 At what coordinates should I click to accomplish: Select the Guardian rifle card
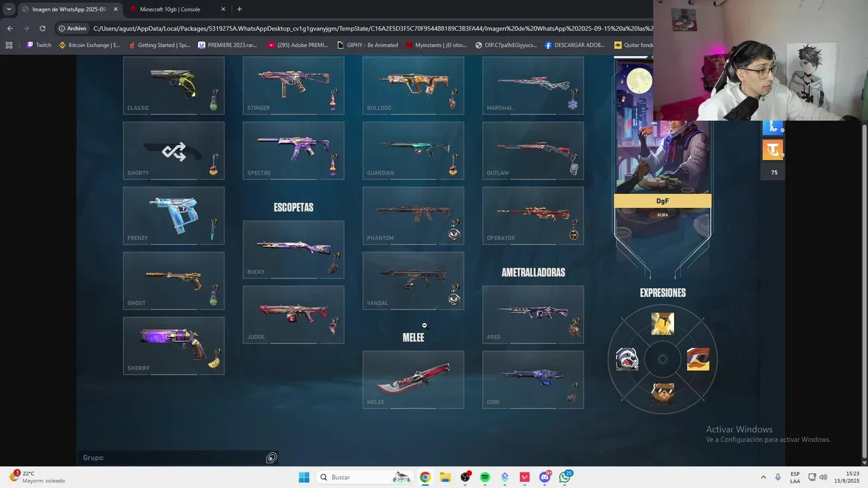[x=414, y=150]
